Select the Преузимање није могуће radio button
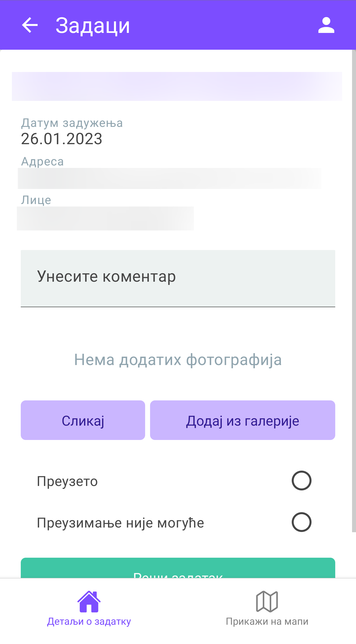 [301, 522]
